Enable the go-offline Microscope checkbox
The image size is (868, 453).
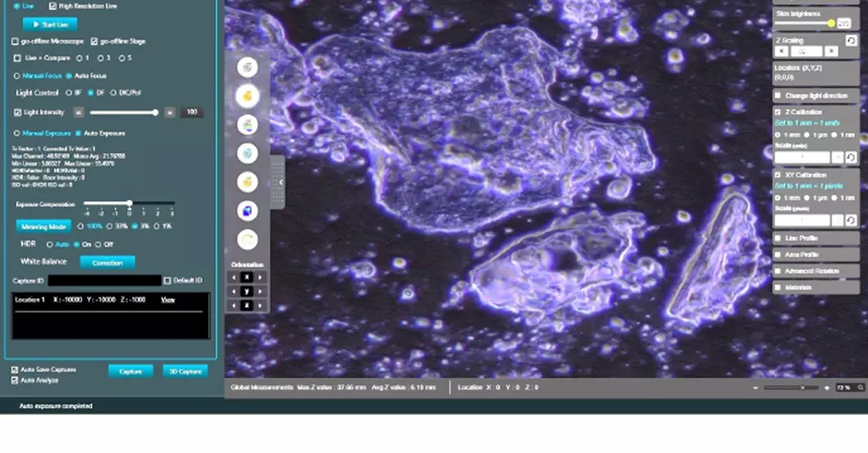(x=16, y=41)
